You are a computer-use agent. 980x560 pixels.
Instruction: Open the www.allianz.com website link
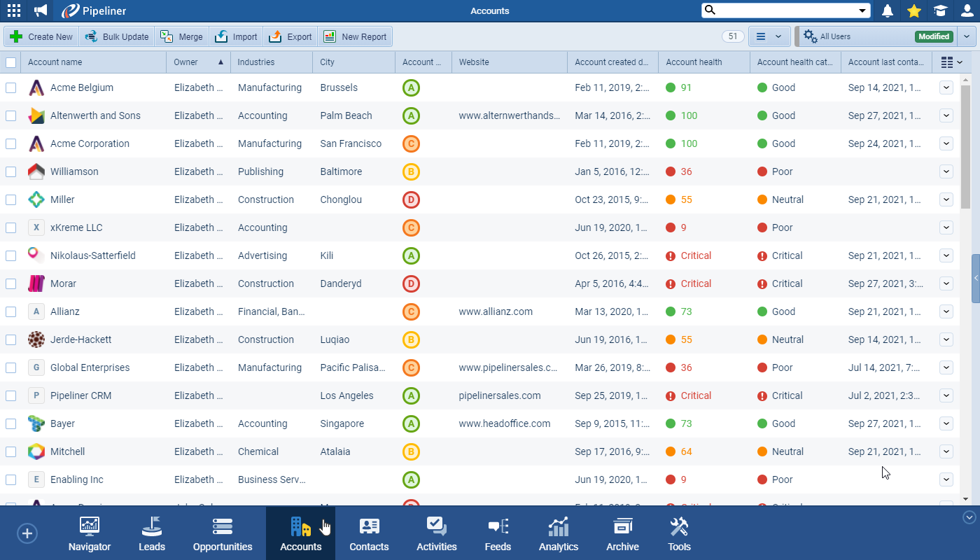click(x=496, y=311)
